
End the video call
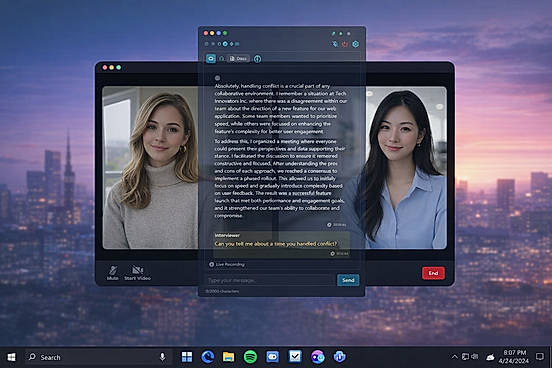coord(433,273)
